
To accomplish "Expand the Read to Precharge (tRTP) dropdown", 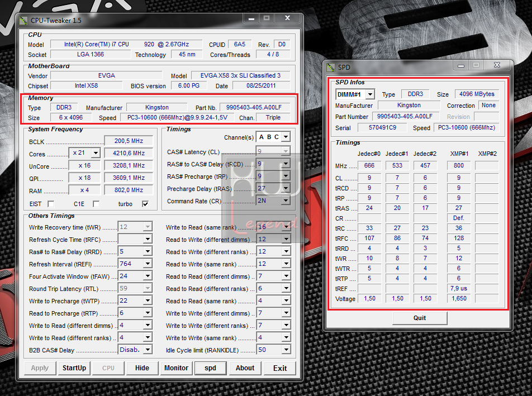I will point(148,313).
